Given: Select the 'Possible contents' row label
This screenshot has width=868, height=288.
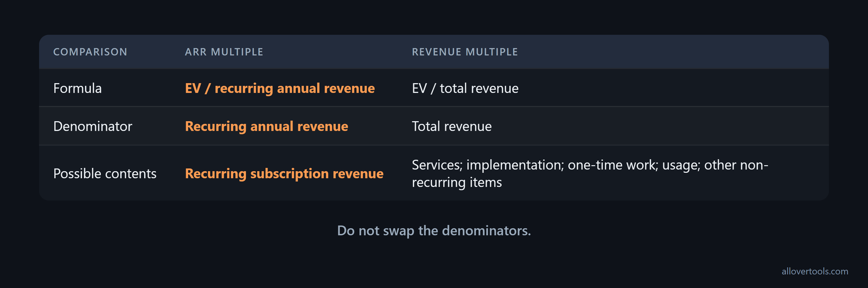Looking at the screenshot, I should click(x=105, y=173).
